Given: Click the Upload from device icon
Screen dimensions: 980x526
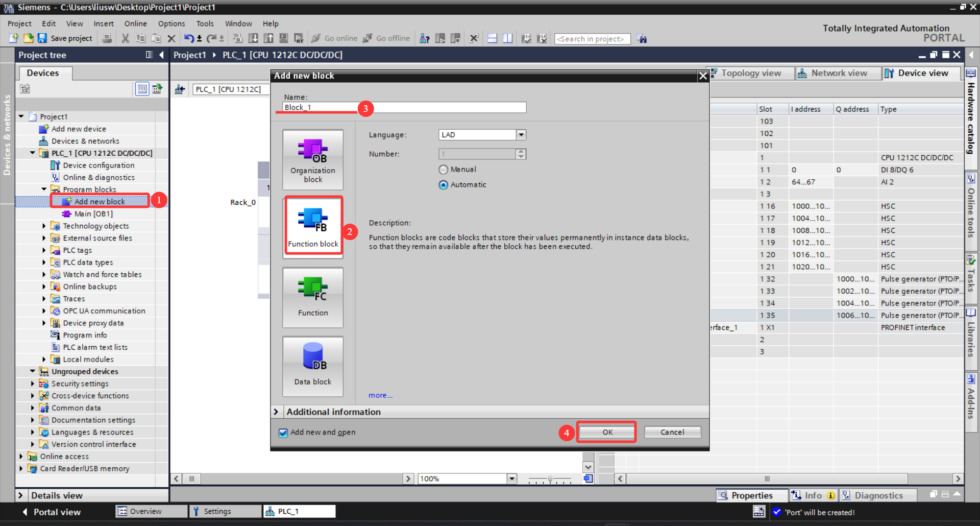Looking at the screenshot, I should [x=268, y=38].
